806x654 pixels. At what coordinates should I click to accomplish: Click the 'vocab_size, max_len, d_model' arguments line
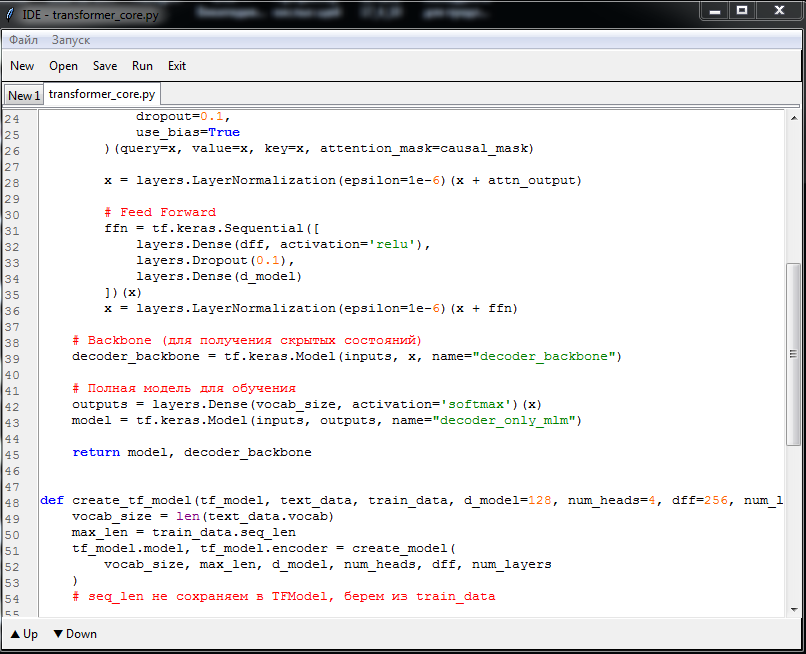(x=327, y=565)
